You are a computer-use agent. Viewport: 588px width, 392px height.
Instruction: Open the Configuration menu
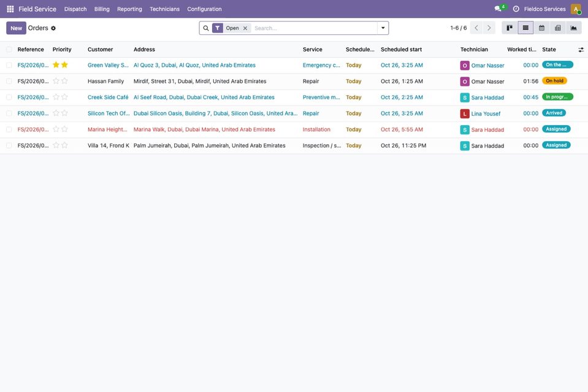[x=204, y=9]
